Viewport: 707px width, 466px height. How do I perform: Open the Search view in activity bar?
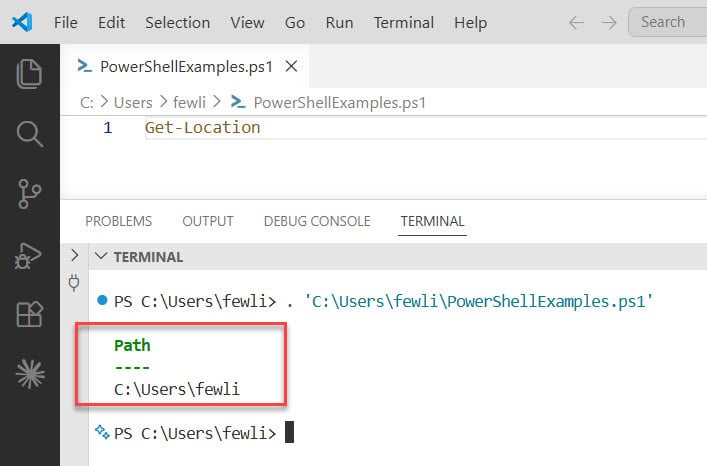(x=30, y=134)
